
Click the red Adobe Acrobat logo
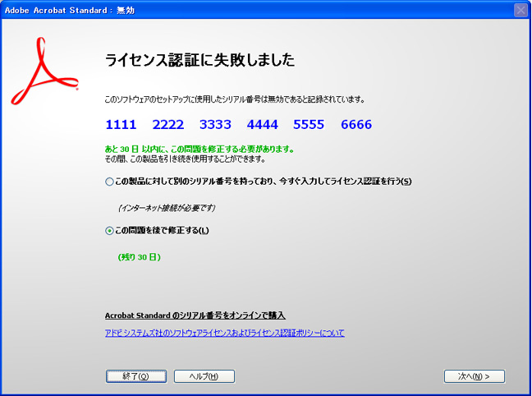(x=44, y=71)
